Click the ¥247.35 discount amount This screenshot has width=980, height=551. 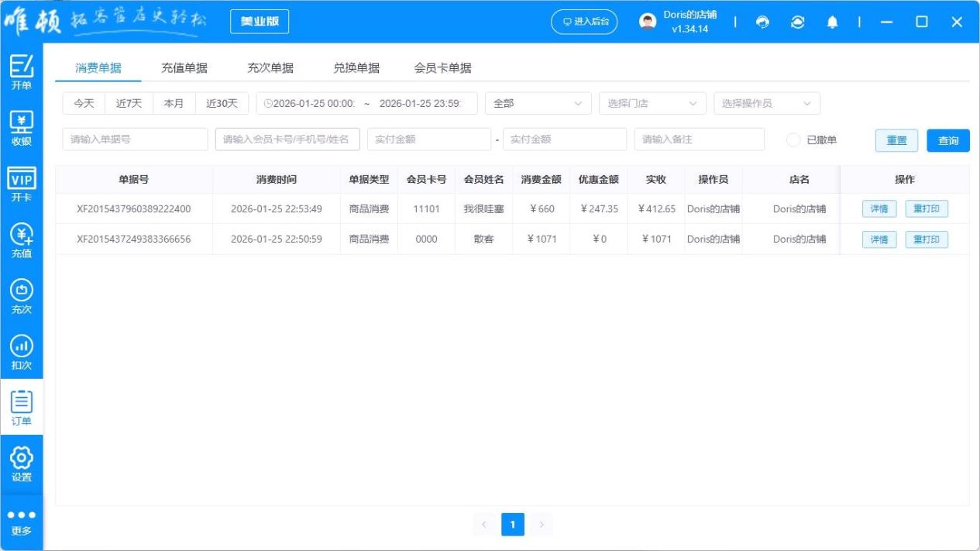tap(599, 208)
